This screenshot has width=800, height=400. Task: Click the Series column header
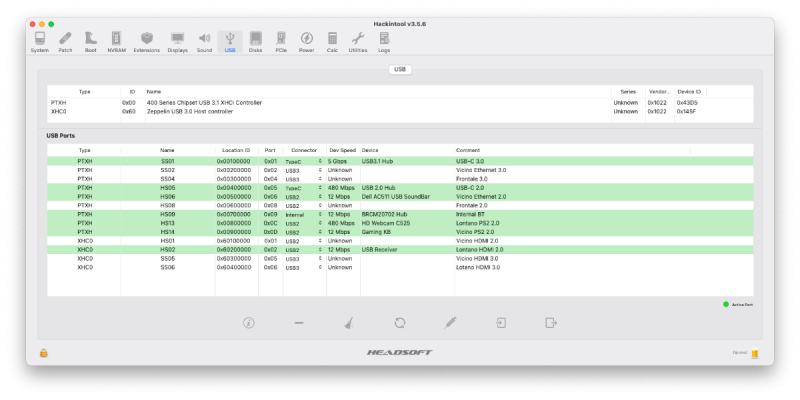tap(628, 92)
